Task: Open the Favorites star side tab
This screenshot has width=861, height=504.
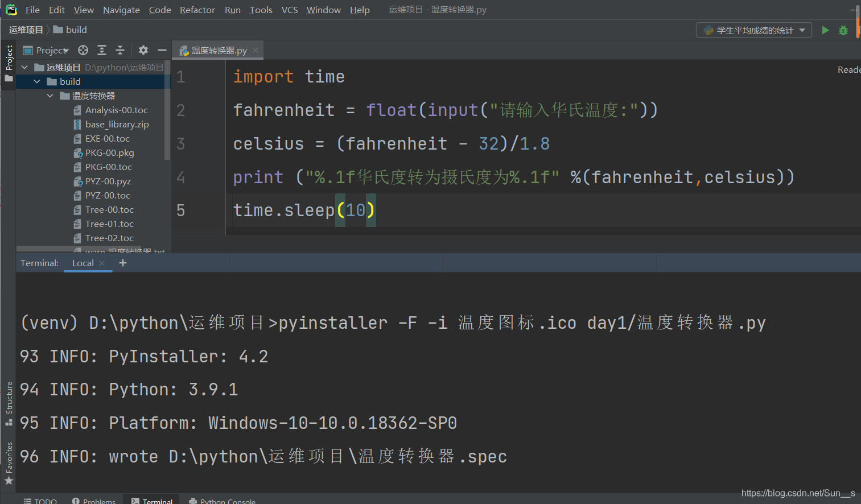Action: click(9, 464)
